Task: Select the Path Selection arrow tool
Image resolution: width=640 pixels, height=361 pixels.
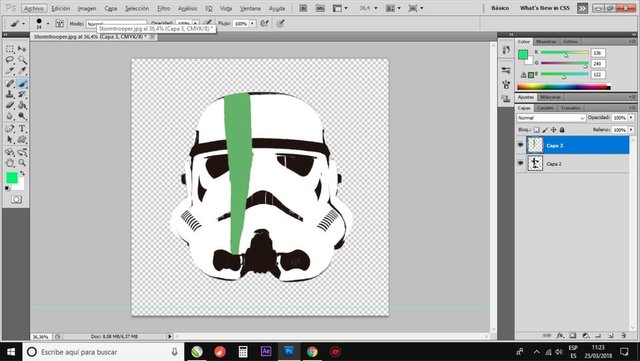Action: tap(10, 140)
